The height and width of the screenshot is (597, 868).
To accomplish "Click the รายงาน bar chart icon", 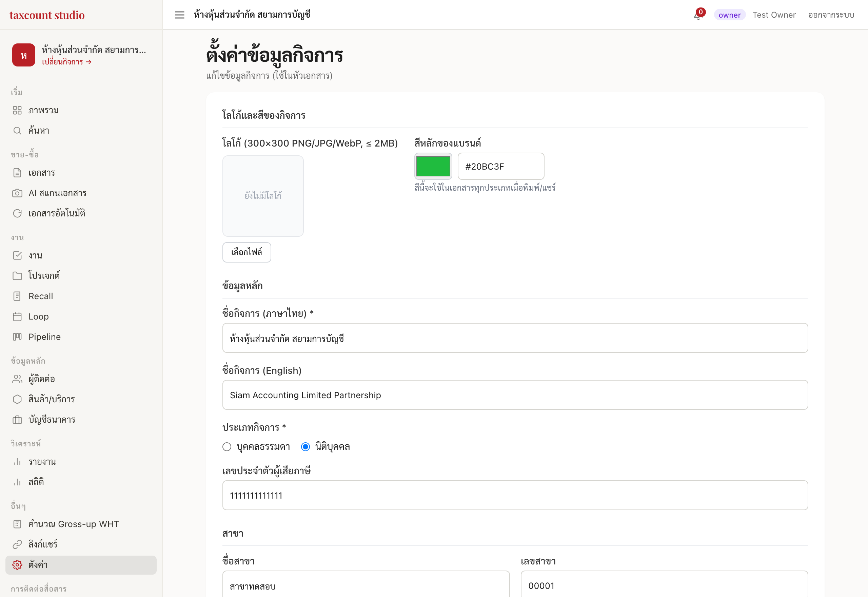I will [17, 462].
